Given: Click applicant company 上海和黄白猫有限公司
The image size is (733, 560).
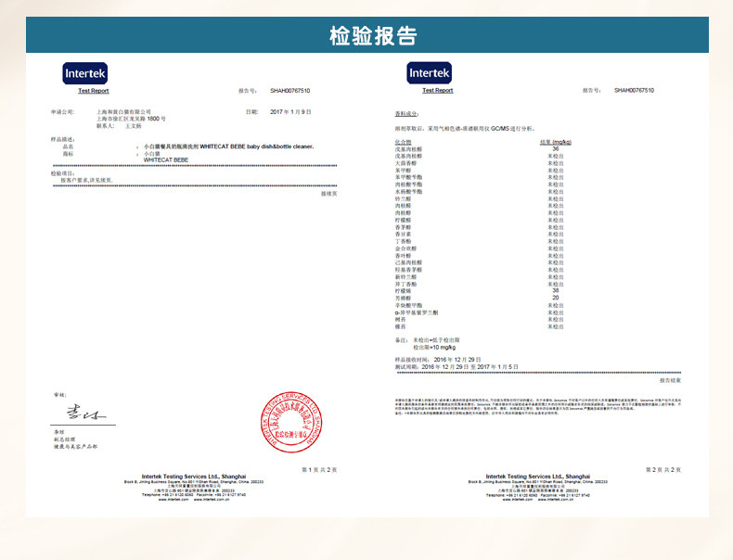Looking at the screenshot, I should tap(124, 112).
